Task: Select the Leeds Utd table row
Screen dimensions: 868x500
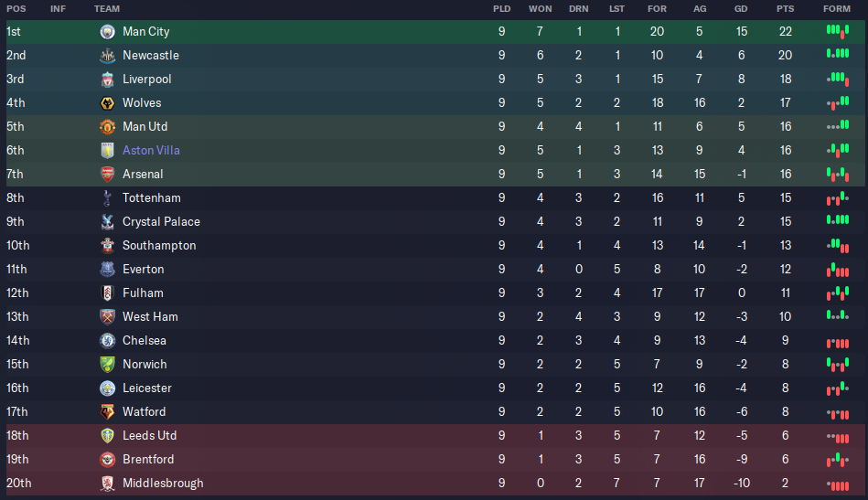Action: tap(435, 436)
